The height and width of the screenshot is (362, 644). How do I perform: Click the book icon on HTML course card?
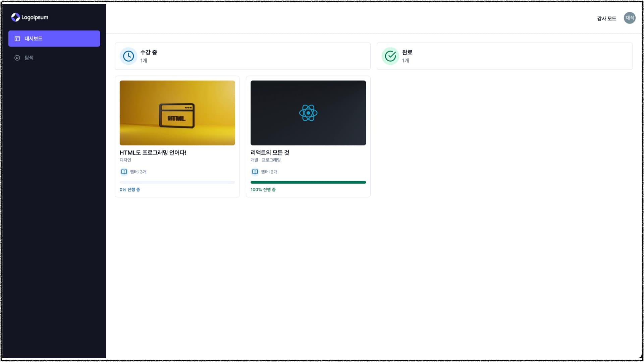(124, 172)
